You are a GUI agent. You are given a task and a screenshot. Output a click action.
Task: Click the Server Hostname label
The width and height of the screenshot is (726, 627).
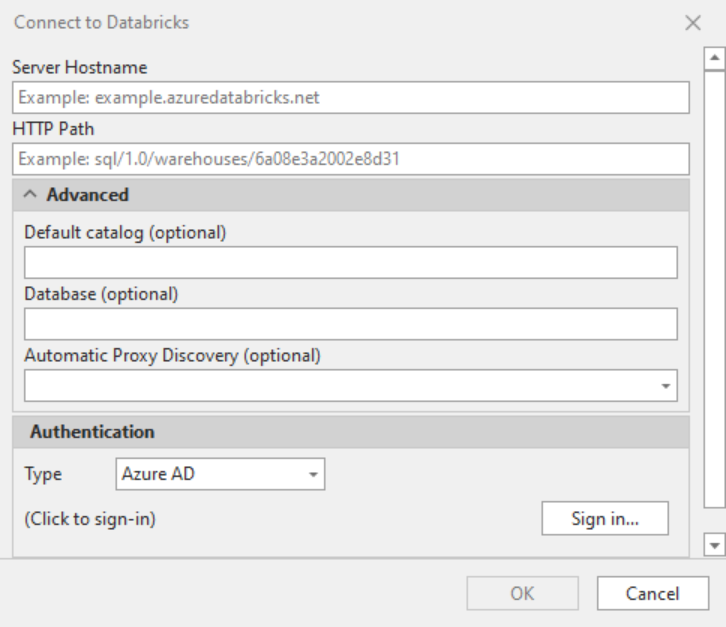[80, 68]
